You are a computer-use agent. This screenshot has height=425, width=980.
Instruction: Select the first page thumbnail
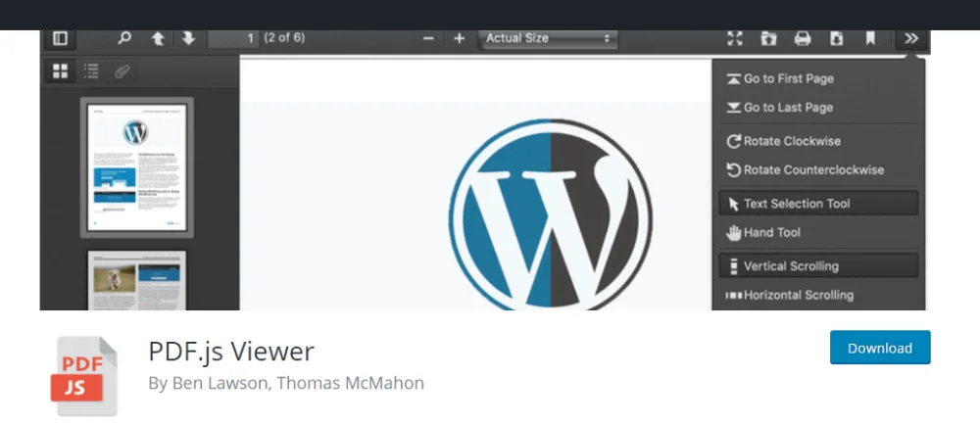click(x=136, y=166)
